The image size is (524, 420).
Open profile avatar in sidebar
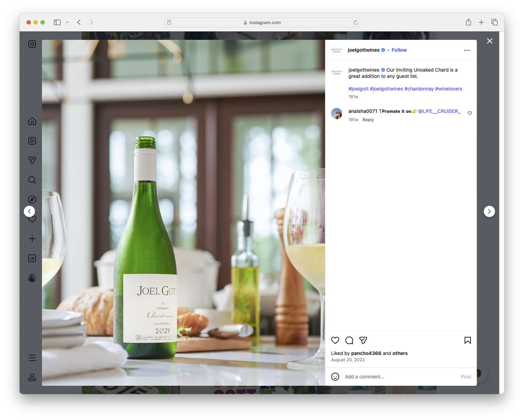pos(32,278)
